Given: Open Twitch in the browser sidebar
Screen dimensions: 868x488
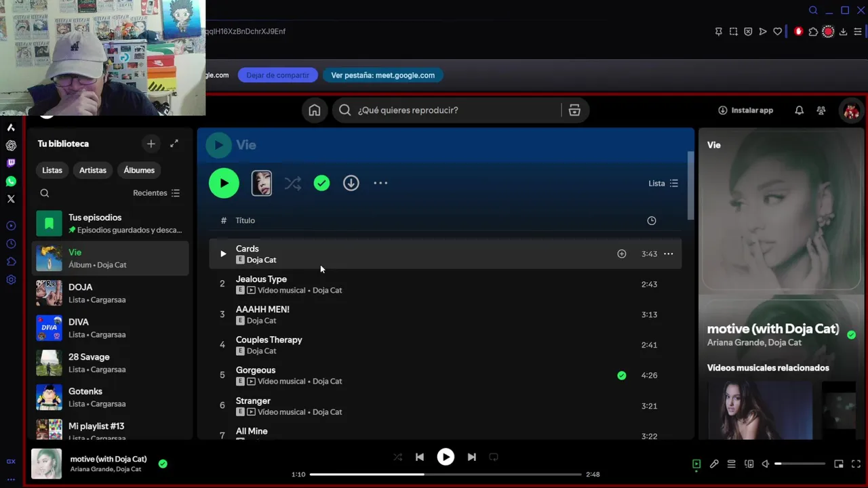Looking at the screenshot, I should coord(11,163).
